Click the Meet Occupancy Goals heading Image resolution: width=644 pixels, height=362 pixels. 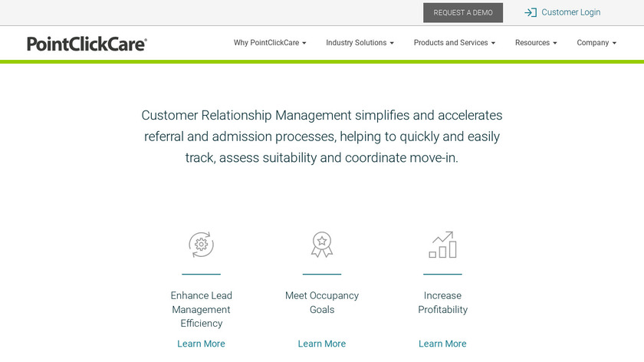[322, 302]
